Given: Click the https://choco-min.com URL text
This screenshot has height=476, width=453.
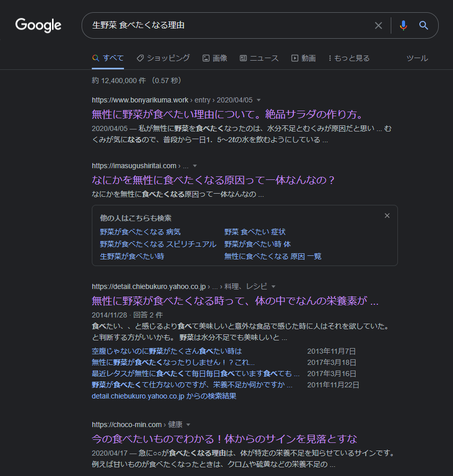Looking at the screenshot, I should pyautogui.click(x=127, y=425).
